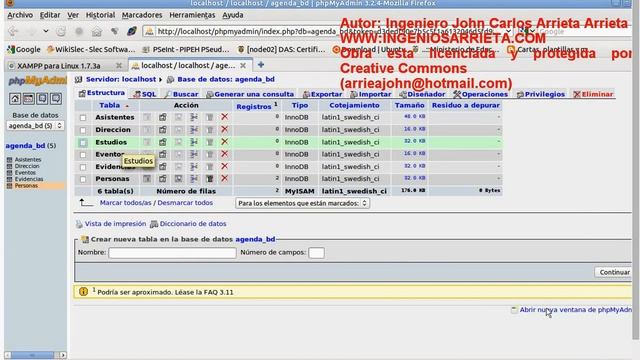Image resolution: width=640 pixels, height=360 pixels.
Task: Switch to the SQL tab
Action: 145,94
